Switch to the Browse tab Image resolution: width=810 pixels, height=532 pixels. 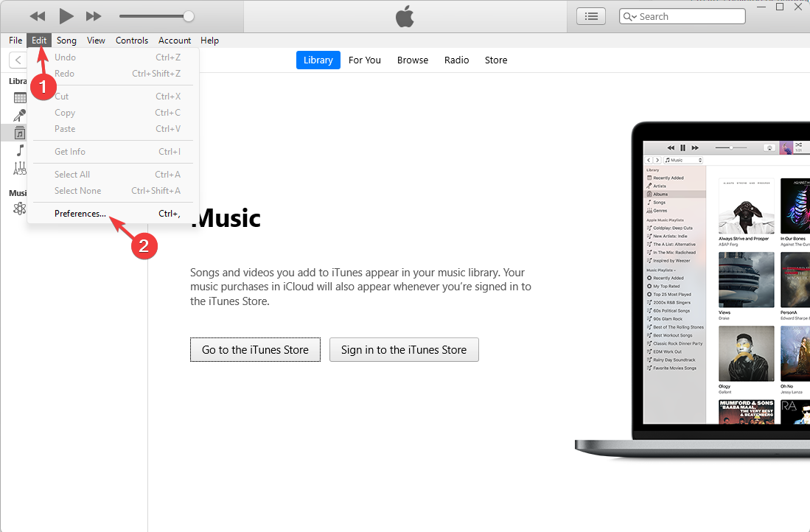pos(412,60)
